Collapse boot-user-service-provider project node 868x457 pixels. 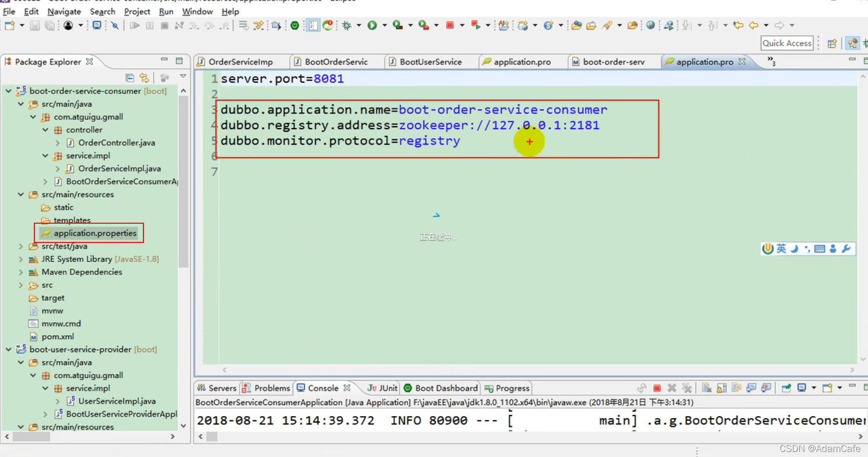click(x=9, y=349)
